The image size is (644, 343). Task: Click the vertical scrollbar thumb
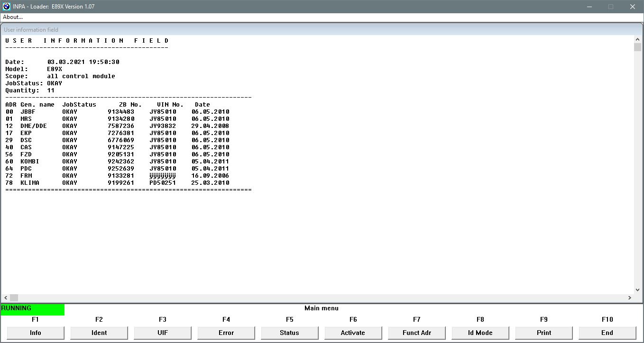coord(637,47)
